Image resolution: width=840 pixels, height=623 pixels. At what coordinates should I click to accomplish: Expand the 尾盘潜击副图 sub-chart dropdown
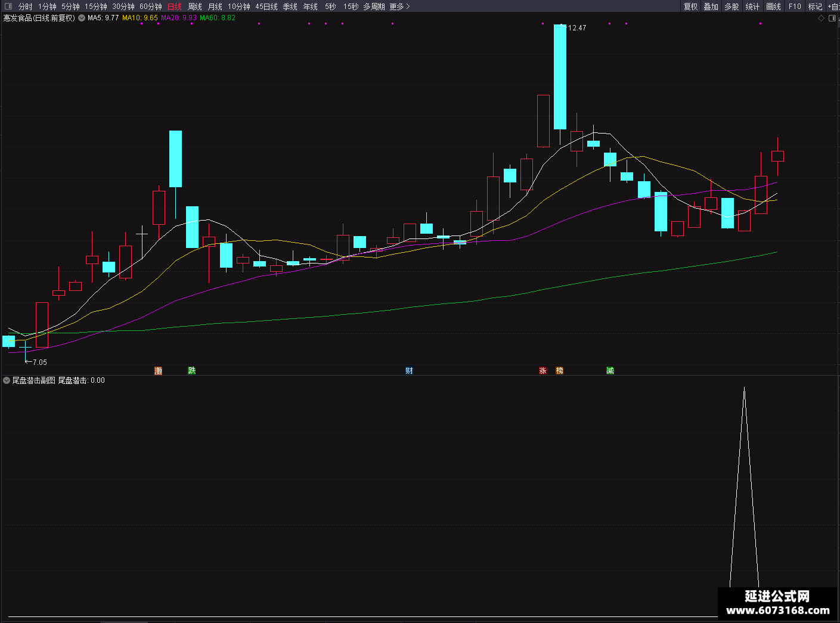coord(7,380)
